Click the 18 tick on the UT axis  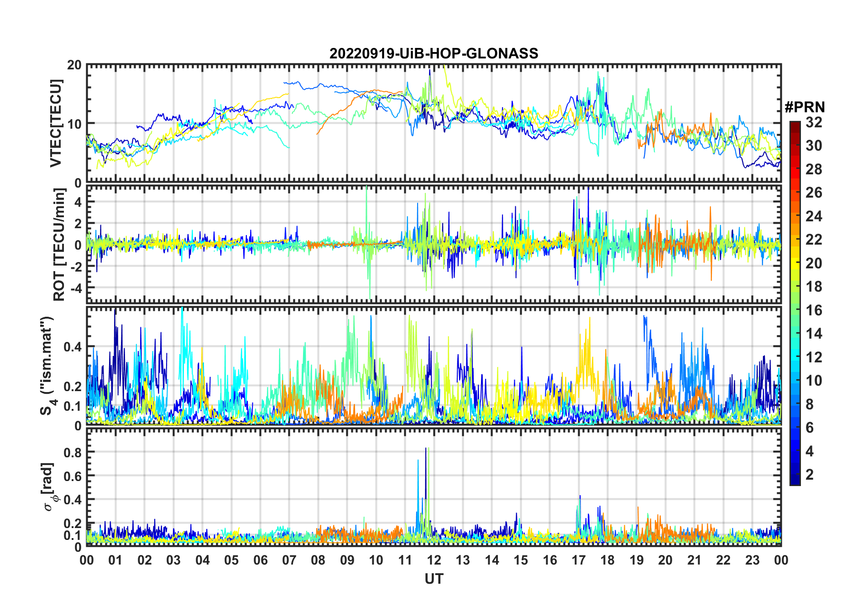[607, 560]
